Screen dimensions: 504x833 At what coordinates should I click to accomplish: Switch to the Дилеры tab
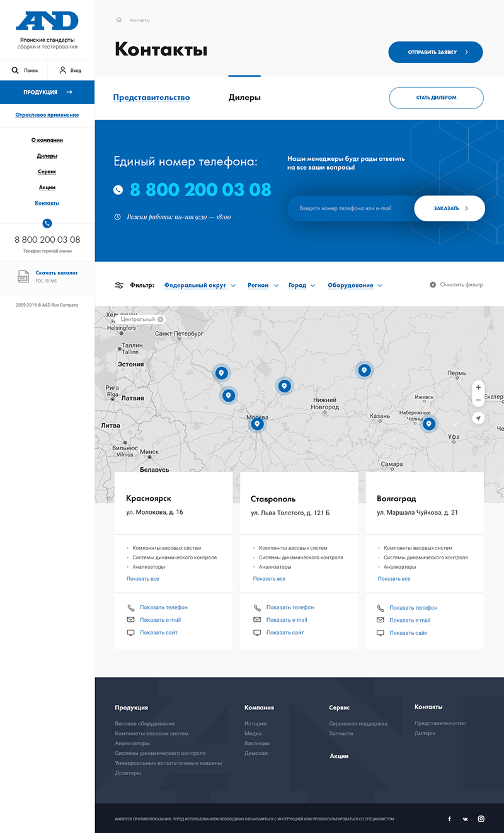(244, 98)
